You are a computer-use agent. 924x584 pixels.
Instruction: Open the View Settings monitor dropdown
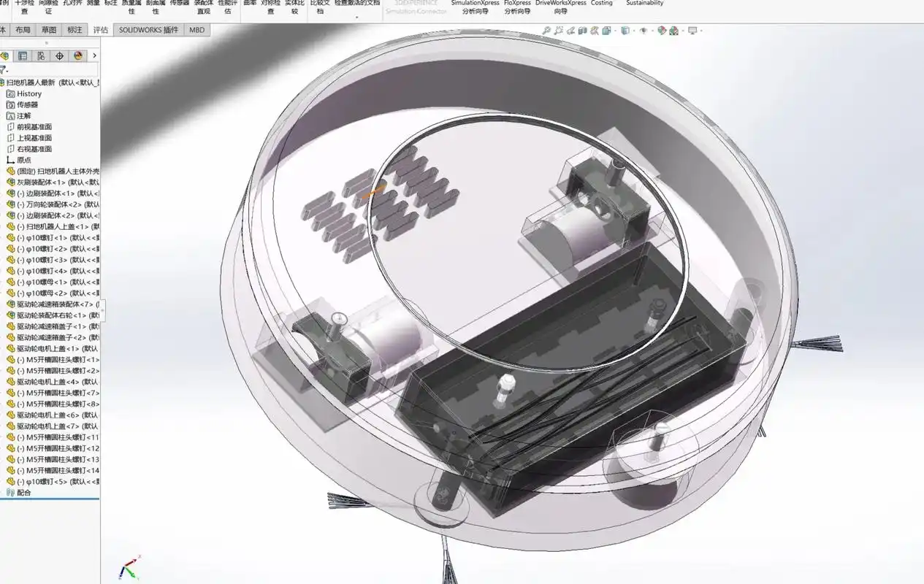pos(692,31)
